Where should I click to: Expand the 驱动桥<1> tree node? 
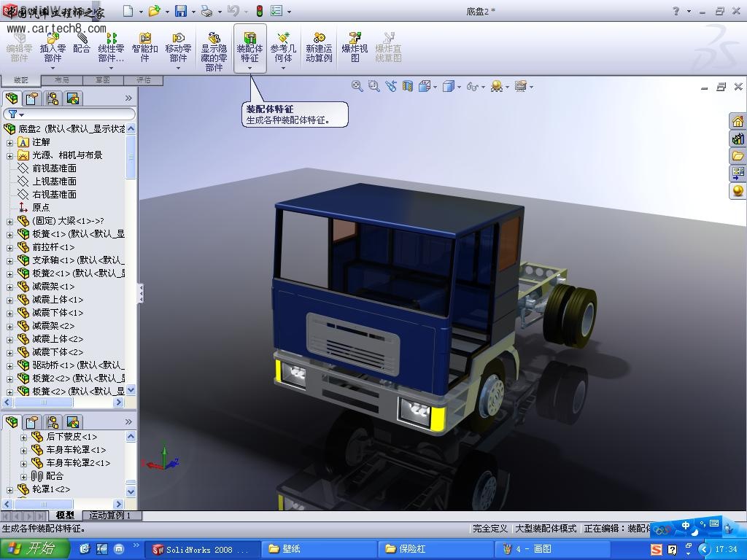point(9,365)
